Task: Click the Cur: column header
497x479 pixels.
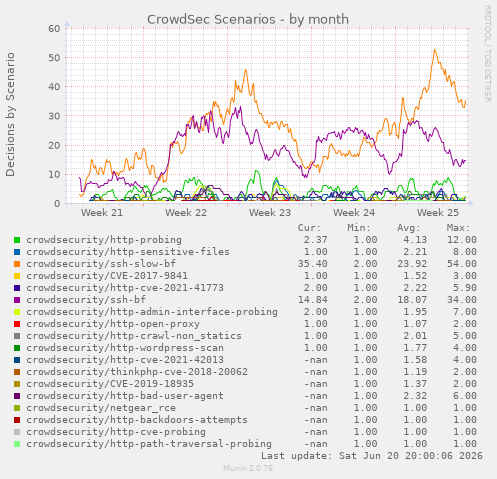Action: (x=309, y=228)
